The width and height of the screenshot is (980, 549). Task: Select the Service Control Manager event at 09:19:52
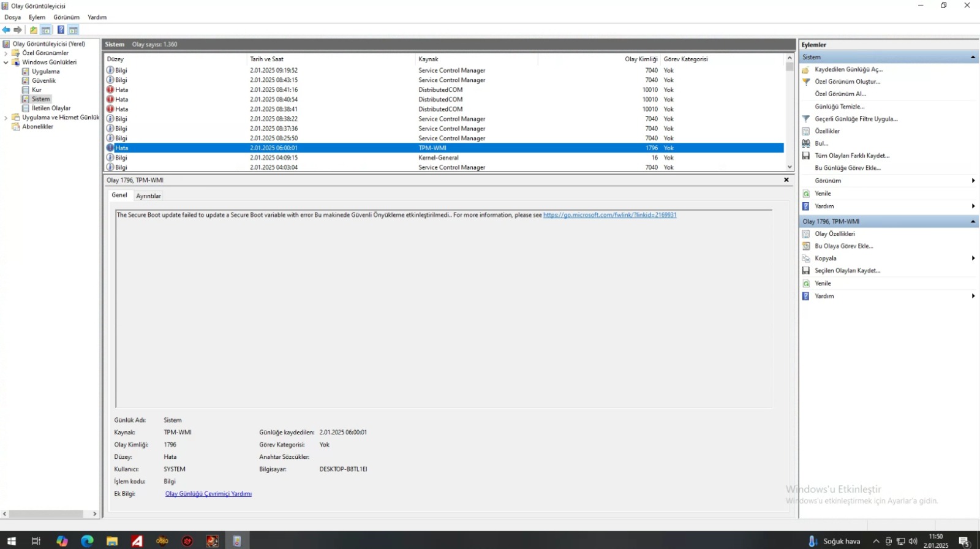point(444,70)
